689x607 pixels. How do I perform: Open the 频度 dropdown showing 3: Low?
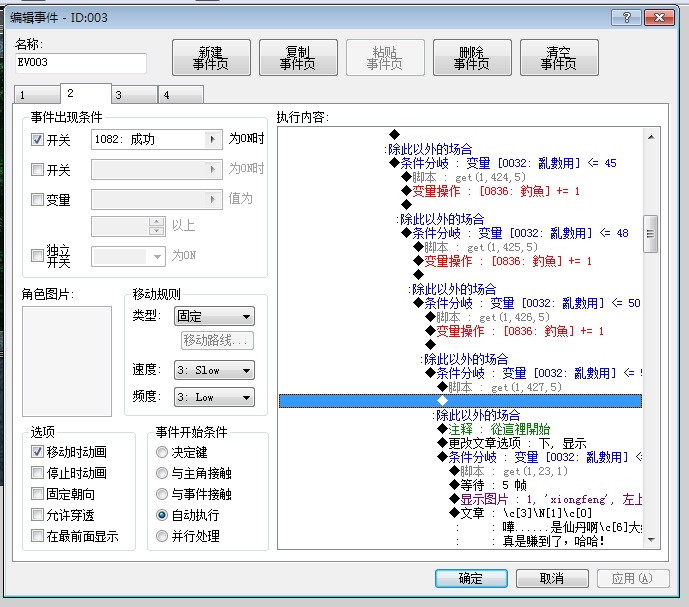tap(214, 397)
